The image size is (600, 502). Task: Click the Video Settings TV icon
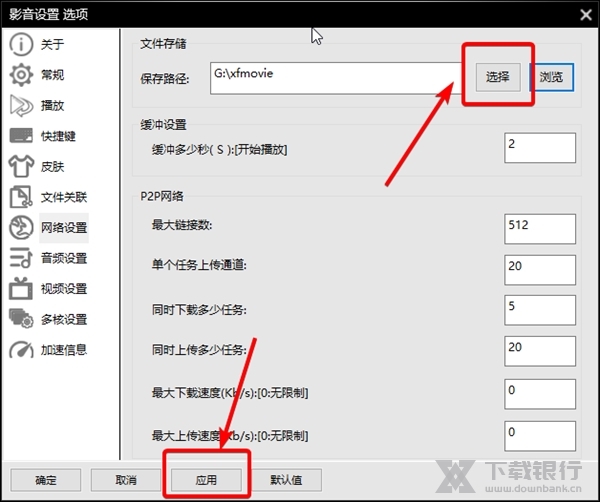tap(21, 288)
